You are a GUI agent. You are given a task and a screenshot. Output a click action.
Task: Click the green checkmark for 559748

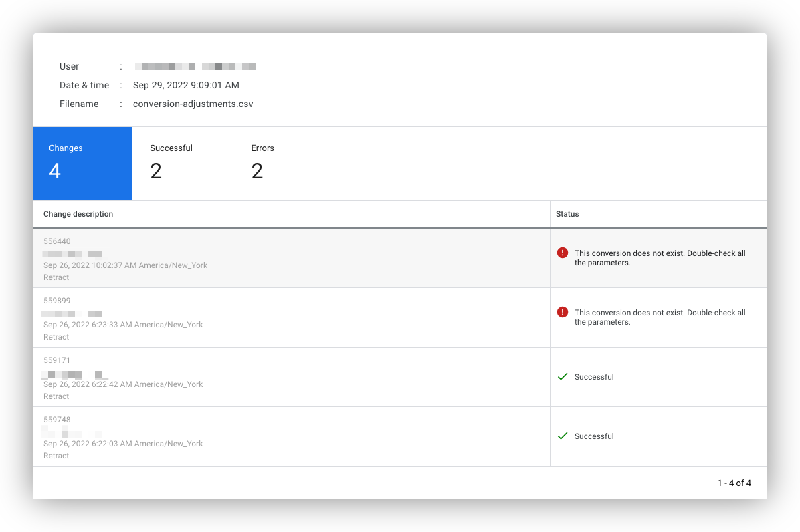pos(563,436)
